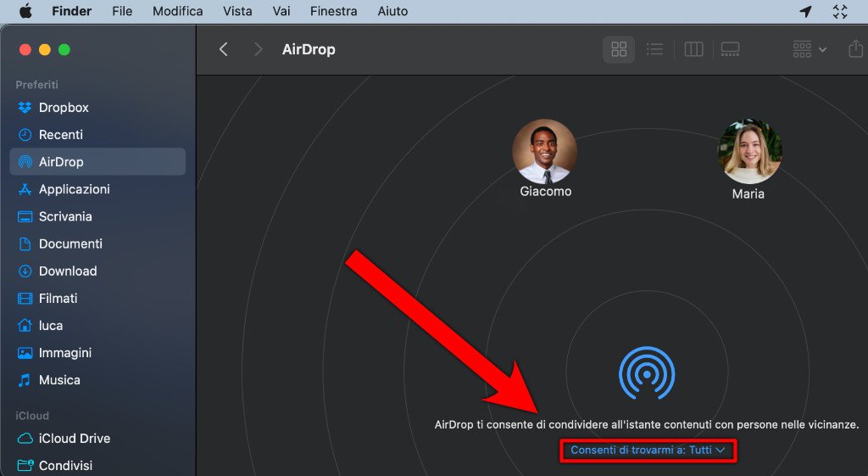Click the Giacomo name label
This screenshot has width=868, height=476.
(545, 191)
